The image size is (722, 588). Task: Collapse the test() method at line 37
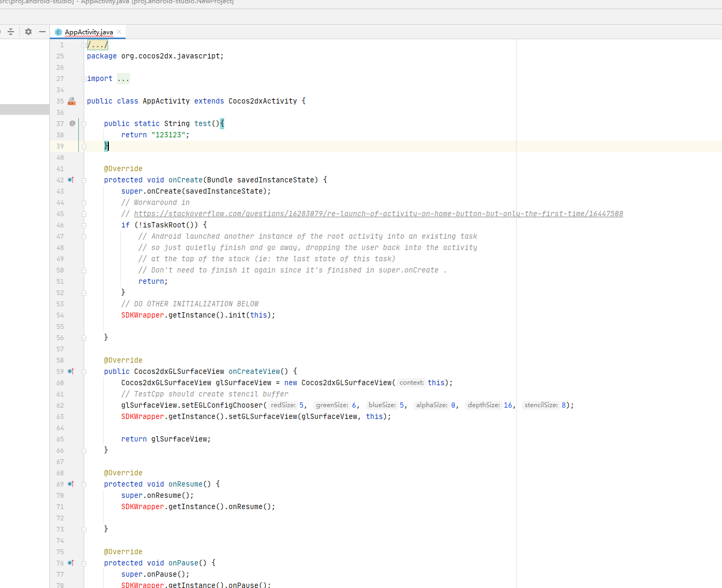click(84, 124)
